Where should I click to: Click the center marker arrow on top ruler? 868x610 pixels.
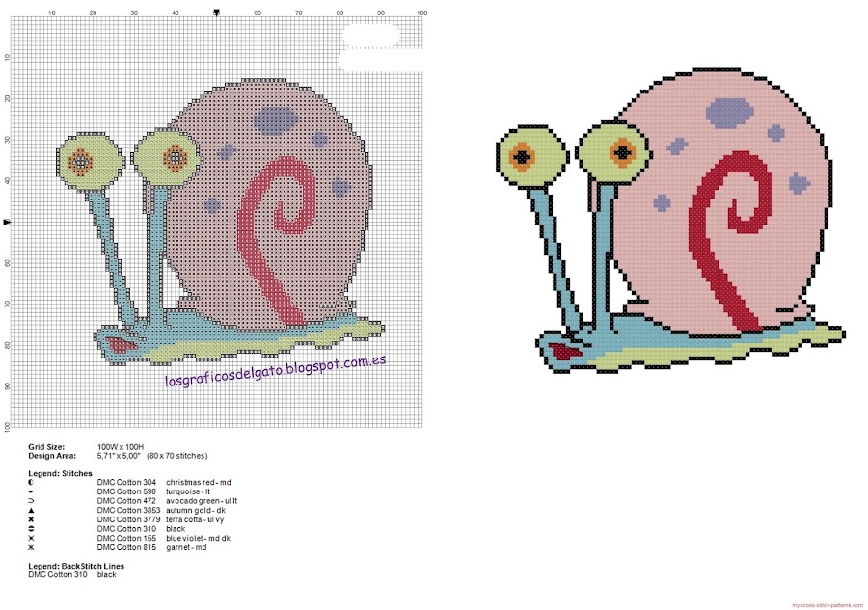[216, 13]
